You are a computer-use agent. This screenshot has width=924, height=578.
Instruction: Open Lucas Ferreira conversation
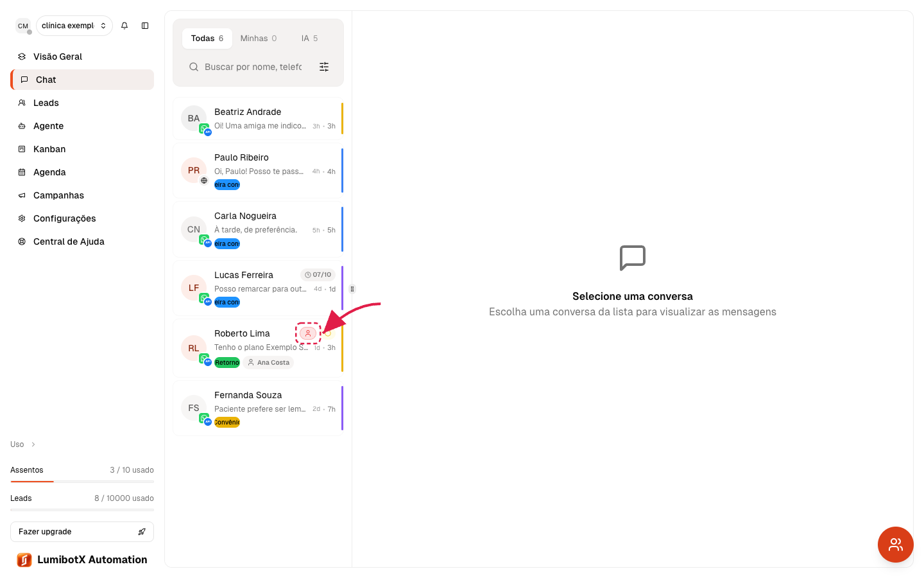pos(258,288)
